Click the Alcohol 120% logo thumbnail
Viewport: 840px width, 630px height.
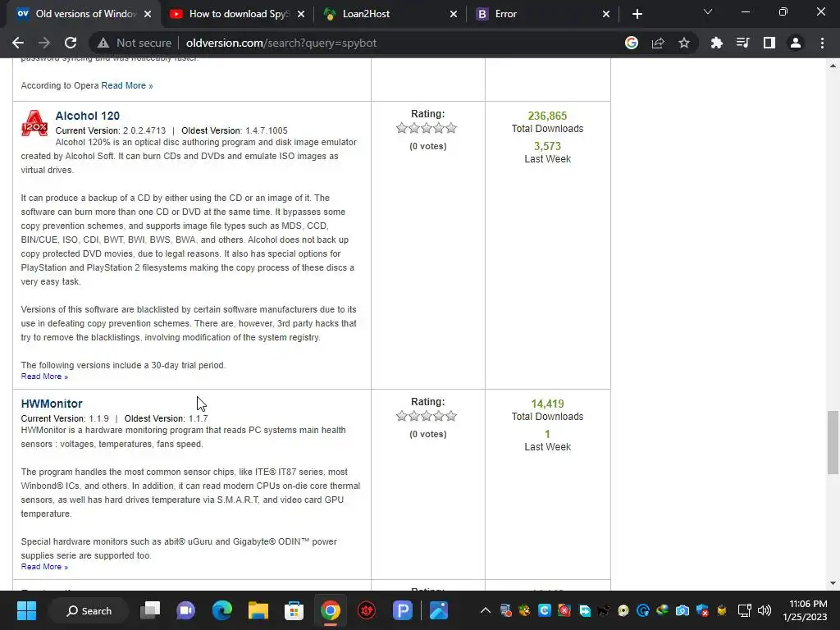[34, 123]
